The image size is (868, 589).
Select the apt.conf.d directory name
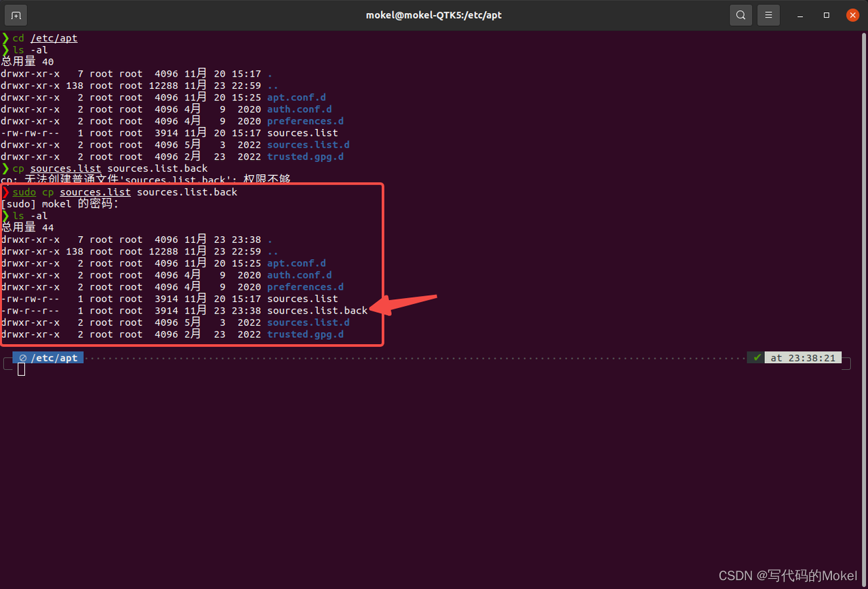pyautogui.click(x=296, y=263)
